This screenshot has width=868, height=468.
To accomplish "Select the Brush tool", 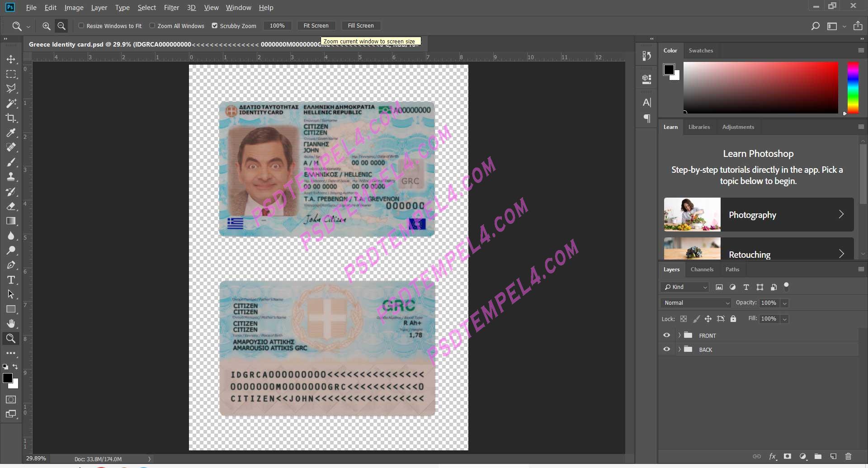I will point(11,162).
